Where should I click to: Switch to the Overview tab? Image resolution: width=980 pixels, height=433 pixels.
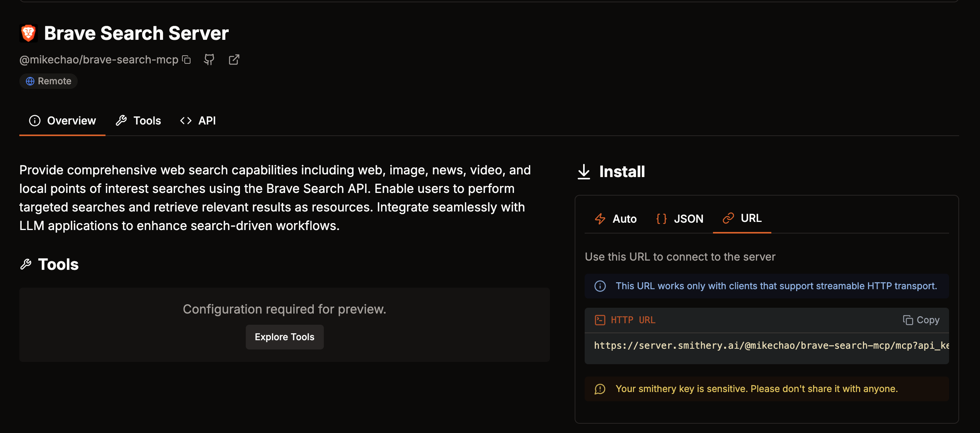point(63,121)
